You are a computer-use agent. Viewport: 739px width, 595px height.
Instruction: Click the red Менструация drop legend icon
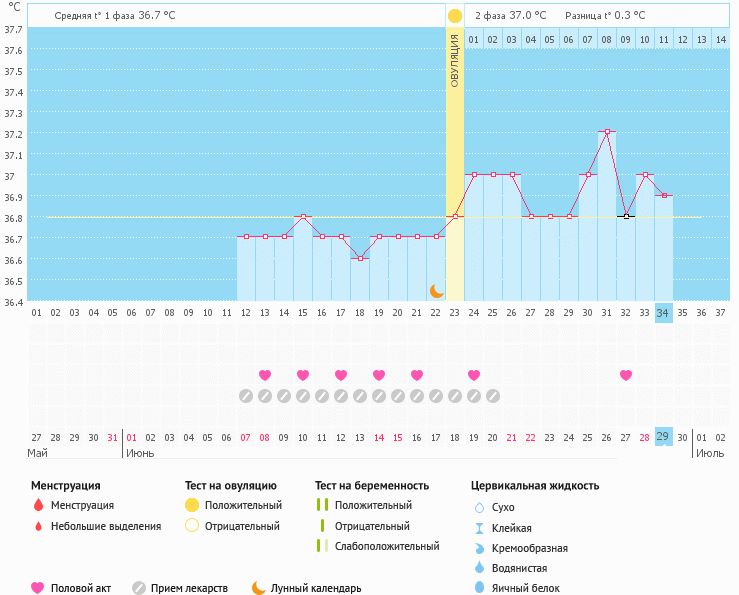coord(38,505)
